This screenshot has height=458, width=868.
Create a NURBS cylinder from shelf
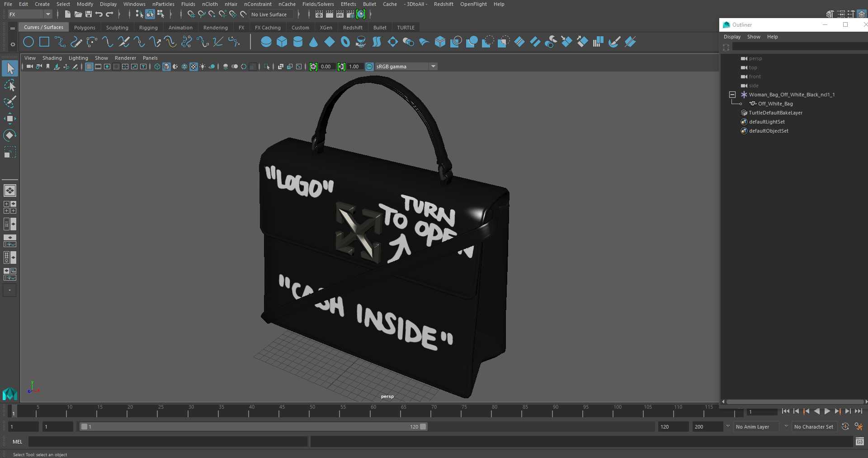click(x=298, y=42)
